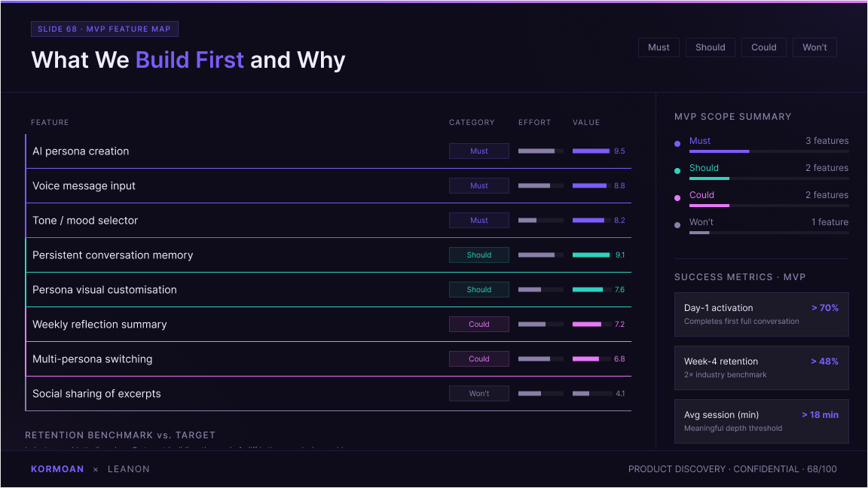Click Could tag on Weekly reflection summary
868x488 pixels.
pyautogui.click(x=479, y=325)
